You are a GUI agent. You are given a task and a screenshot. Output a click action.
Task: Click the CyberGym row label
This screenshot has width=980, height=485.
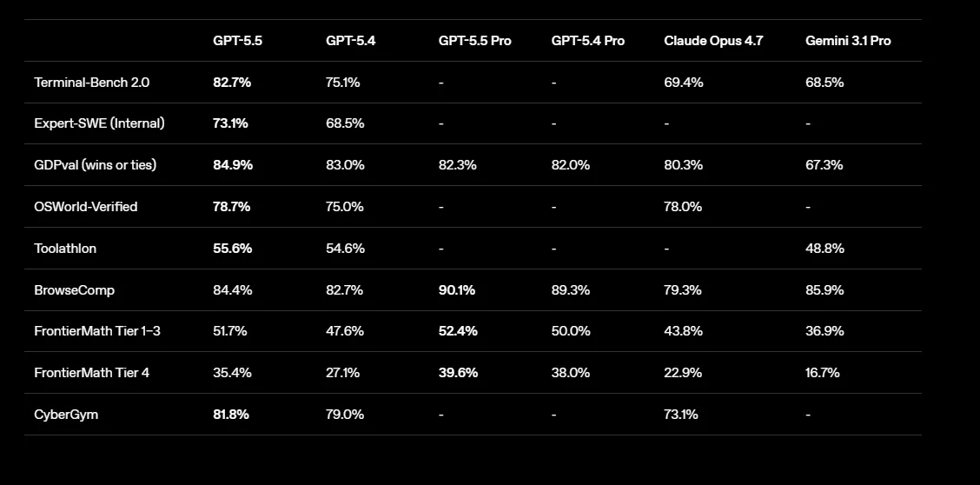tap(66, 415)
